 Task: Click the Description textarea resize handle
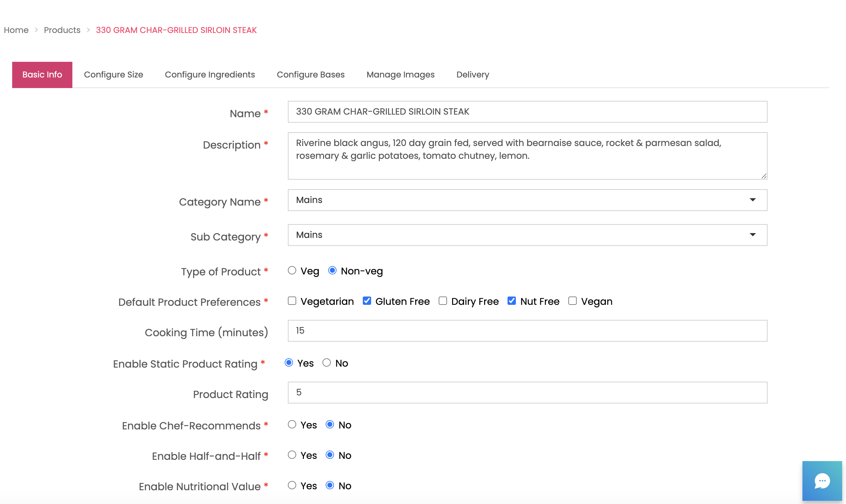[763, 176]
